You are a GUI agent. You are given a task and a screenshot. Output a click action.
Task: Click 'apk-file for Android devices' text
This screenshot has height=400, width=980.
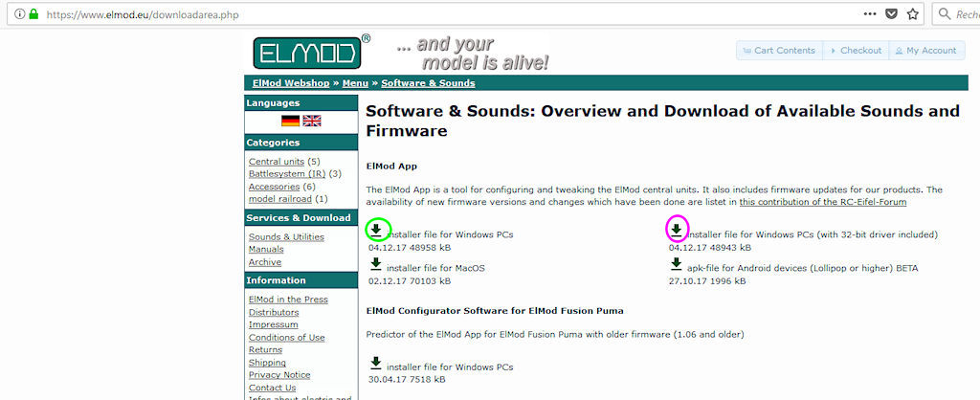(x=803, y=268)
